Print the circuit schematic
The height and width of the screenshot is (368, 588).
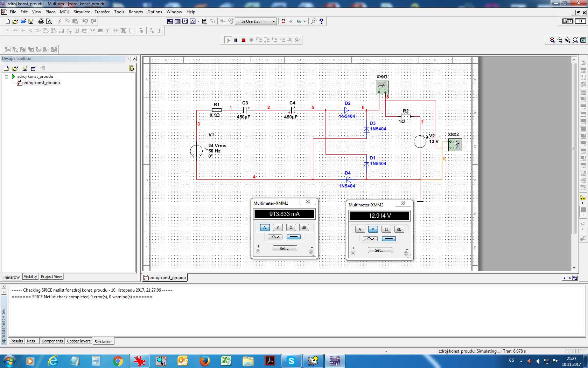point(41,21)
